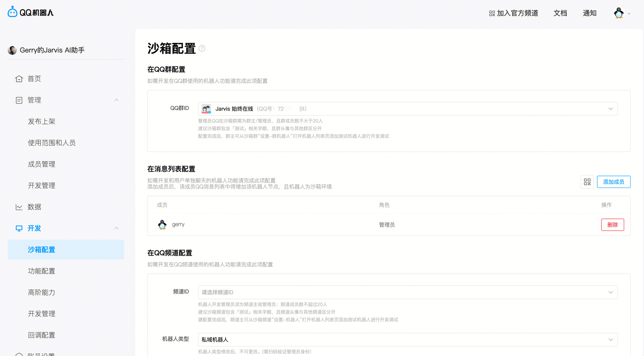Click the help question mark beside 沙箱配置
Viewport: 644px width, 356px height.
click(x=202, y=48)
